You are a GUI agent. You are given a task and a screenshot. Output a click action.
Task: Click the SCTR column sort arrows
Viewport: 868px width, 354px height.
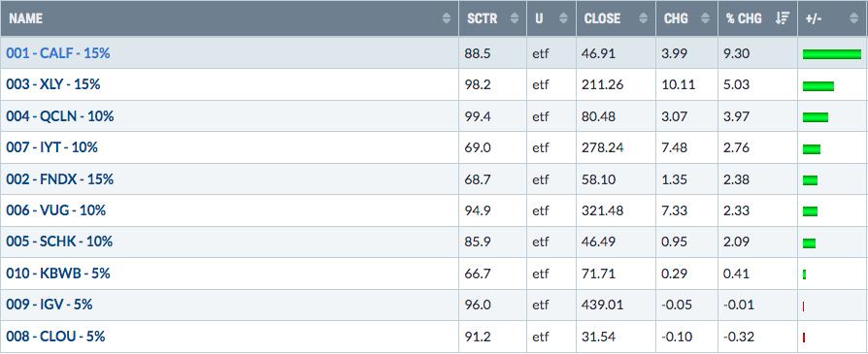515,18
